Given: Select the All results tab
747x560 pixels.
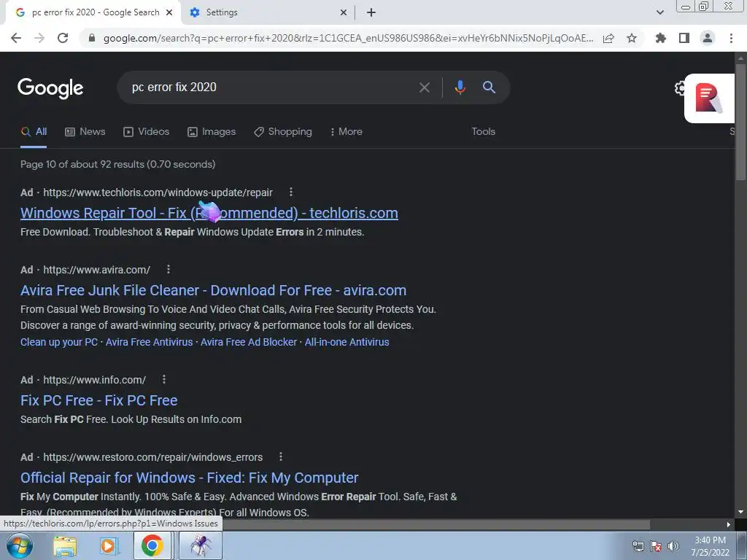Looking at the screenshot, I should (34, 132).
